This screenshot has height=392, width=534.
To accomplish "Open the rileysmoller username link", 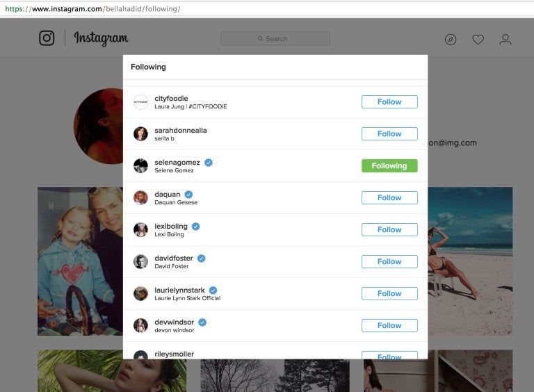I will pyautogui.click(x=174, y=354).
